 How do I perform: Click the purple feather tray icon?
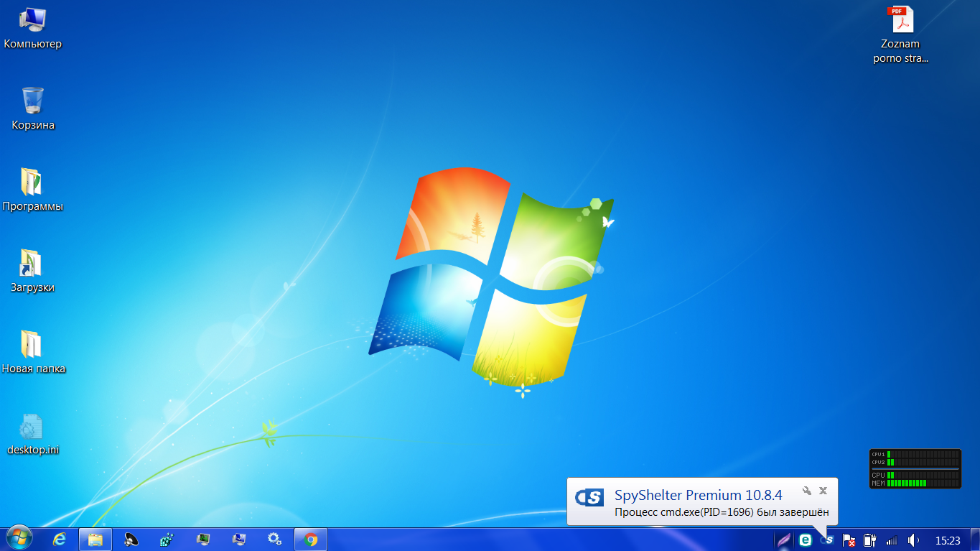[785, 540]
